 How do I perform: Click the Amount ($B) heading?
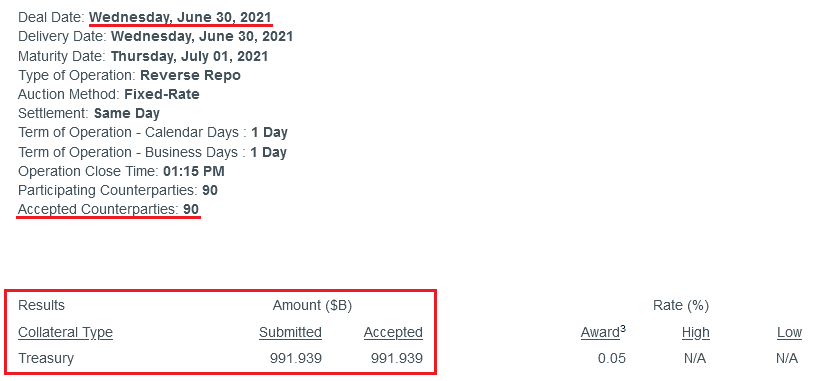pyautogui.click(x=312, y=306)
